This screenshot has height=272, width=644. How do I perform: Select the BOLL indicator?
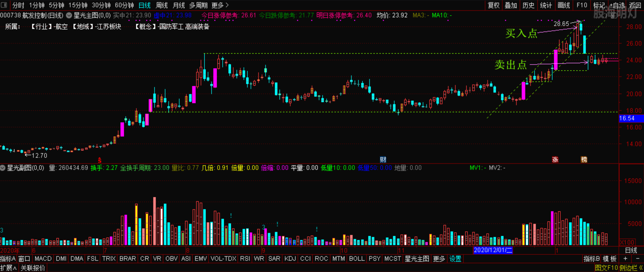[x=357, y=259]
